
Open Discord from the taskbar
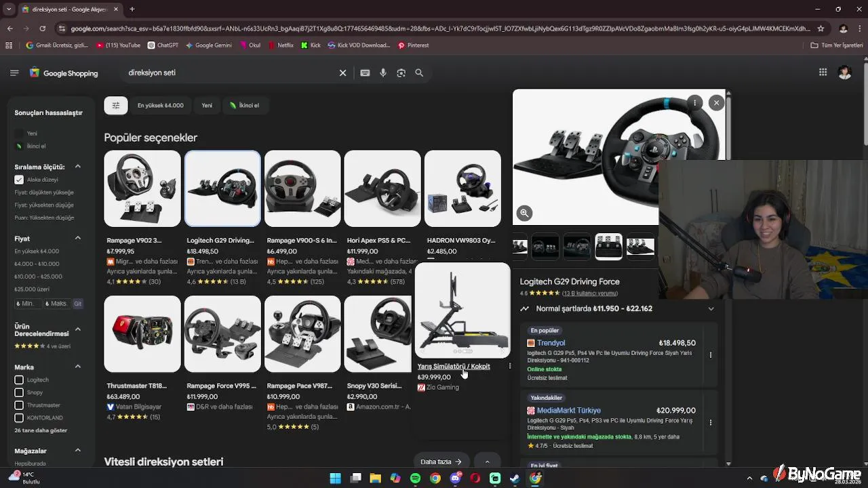pyautogui.click(x=455, y=479)
